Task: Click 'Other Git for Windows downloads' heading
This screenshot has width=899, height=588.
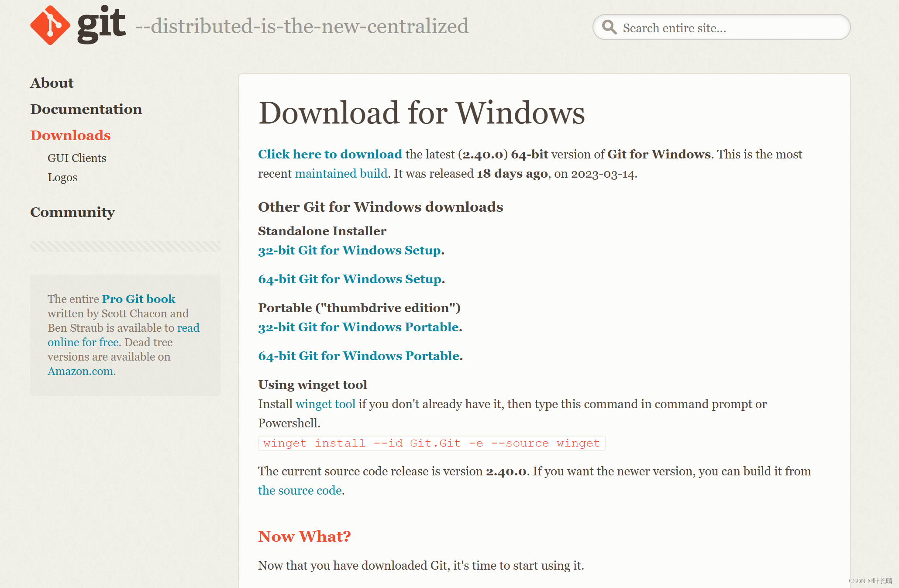Action: [x=381, y=206]
